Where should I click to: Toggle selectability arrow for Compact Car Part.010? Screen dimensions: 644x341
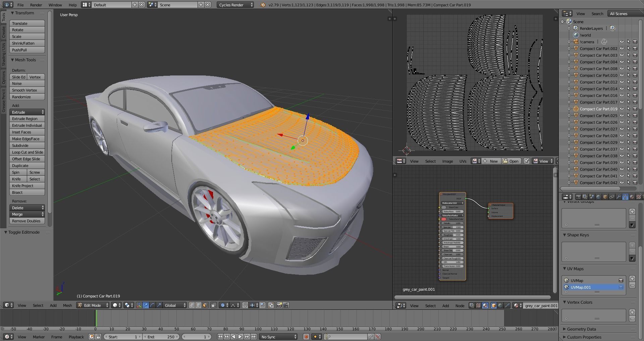point(629,75)
